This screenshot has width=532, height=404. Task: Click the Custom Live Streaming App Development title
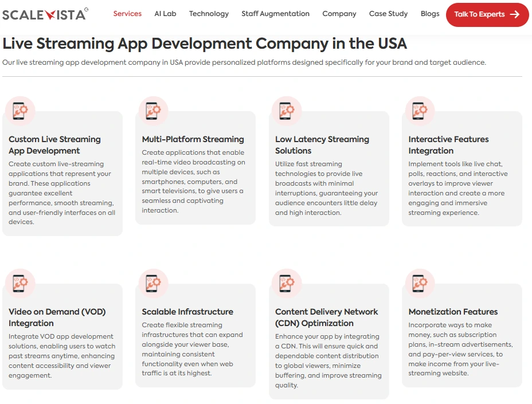point(54,145)
